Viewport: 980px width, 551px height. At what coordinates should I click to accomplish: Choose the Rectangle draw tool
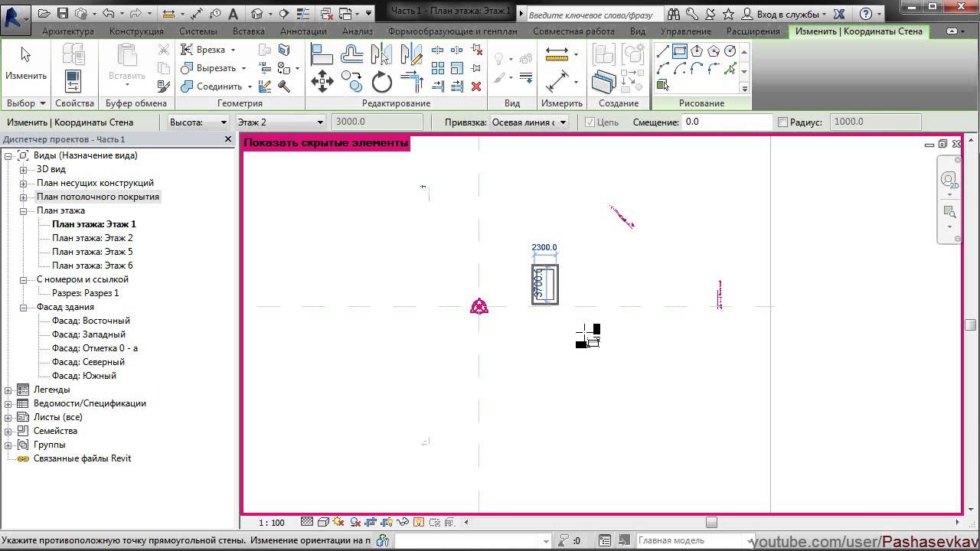click(x=679, y=51)
